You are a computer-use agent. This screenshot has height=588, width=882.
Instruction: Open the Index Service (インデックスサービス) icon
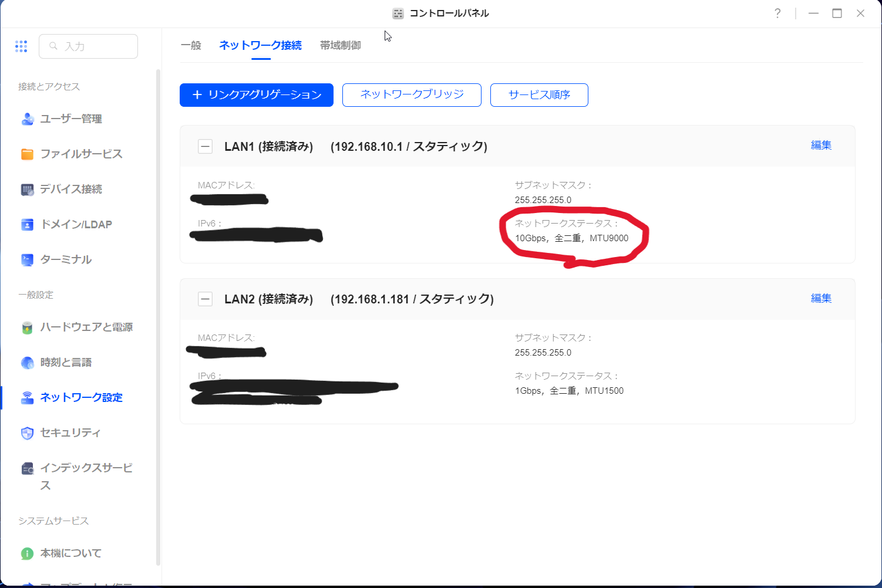28,468
